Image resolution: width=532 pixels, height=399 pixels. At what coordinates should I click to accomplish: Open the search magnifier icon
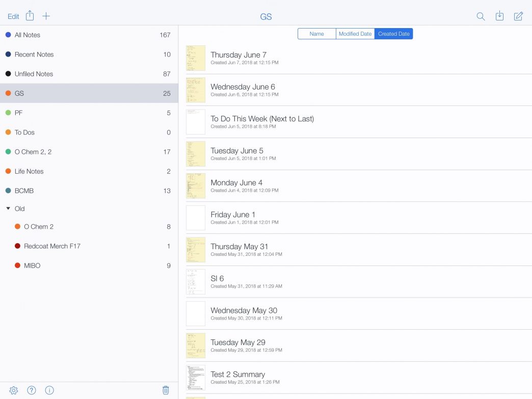pyautogui.click(x=481, y=16)
